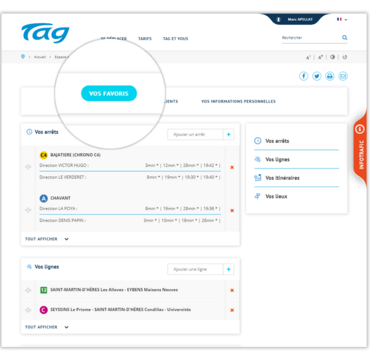This screenshot has height=362, width=370.
Task: Focus the Ajouter une ligne field
Action: [x=195, y=269]
